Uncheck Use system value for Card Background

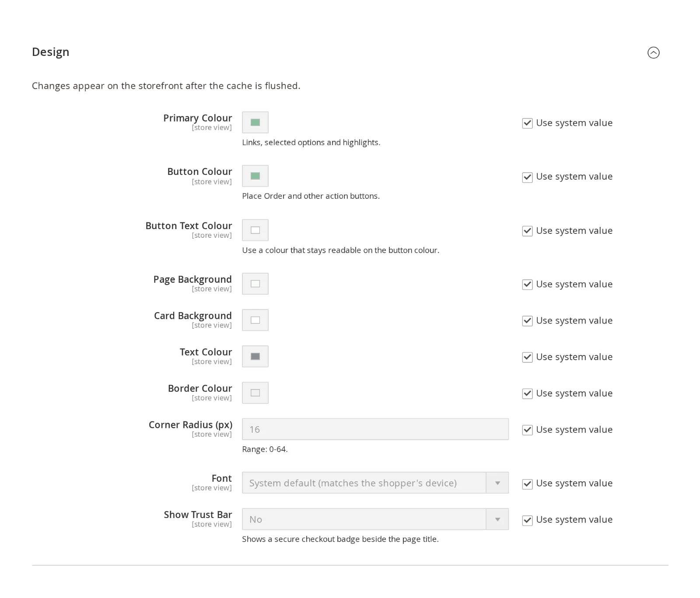527,321
